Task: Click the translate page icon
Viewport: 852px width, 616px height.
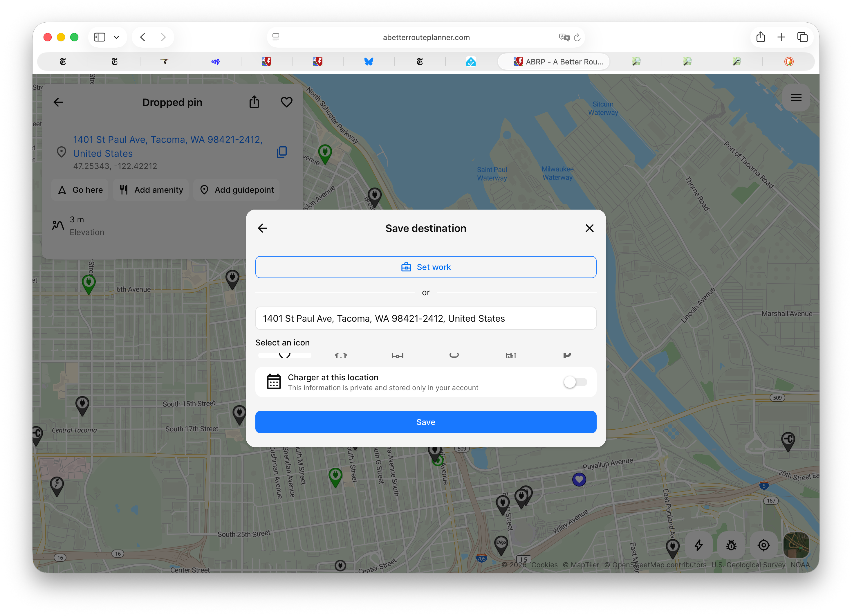Action: 564,37
